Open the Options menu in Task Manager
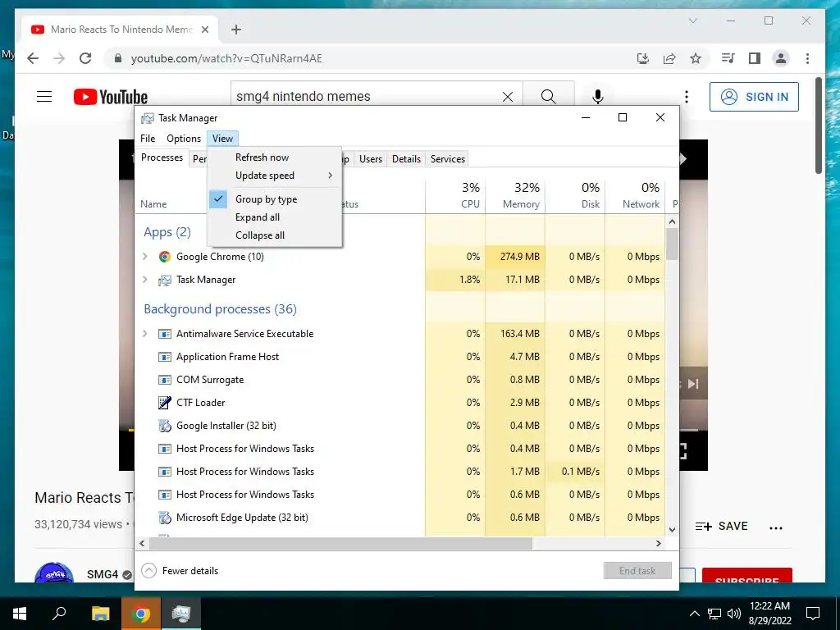840x630 pixels. coord(184,139)
